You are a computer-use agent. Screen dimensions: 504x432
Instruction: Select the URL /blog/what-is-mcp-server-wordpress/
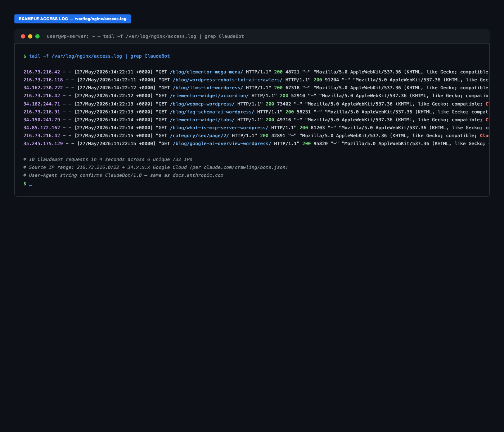[x=219, y=128]
